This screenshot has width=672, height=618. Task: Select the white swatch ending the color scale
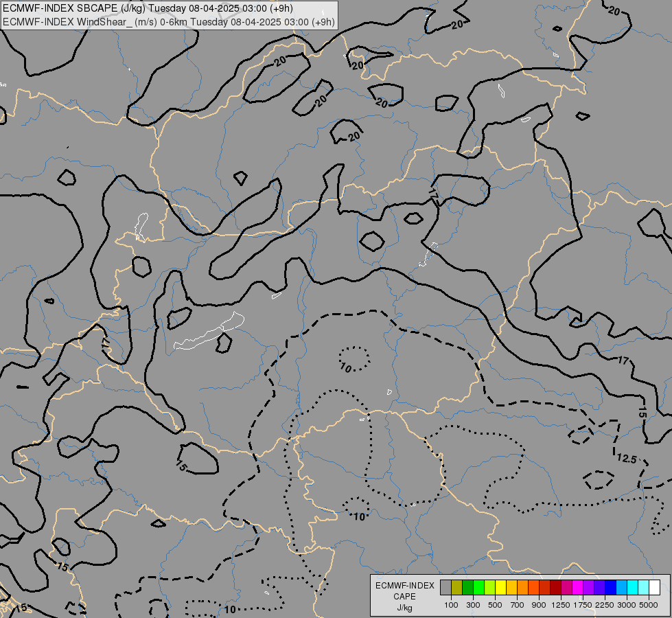point(654,587)
